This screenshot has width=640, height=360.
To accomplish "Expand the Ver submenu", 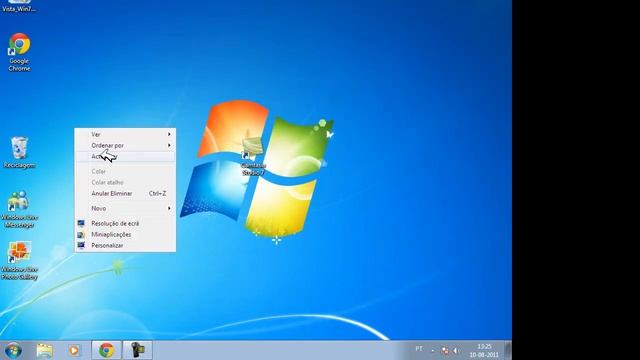I will click(125, 134).
